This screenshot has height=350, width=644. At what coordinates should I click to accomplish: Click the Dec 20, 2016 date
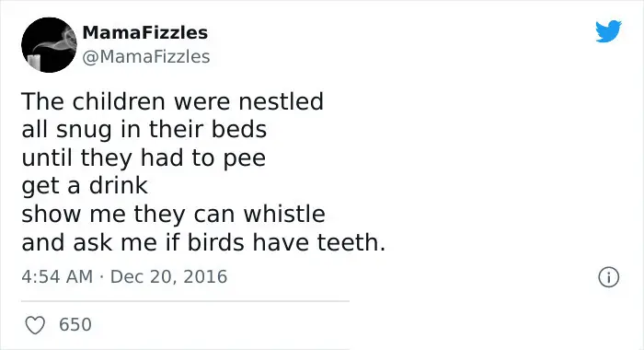pos(168,276)
